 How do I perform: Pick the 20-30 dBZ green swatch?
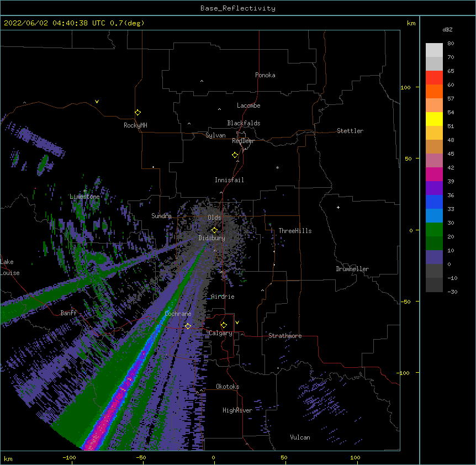[434, 230]
